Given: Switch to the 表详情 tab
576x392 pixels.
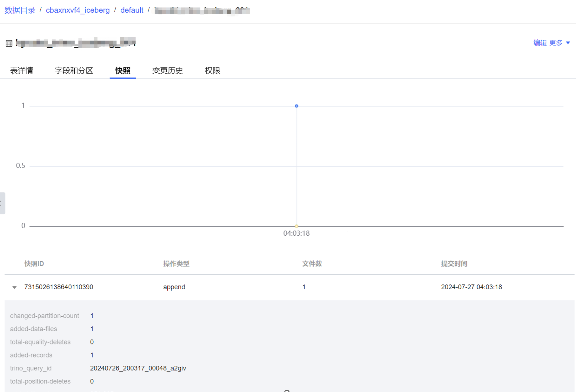Looking at the screenshot, I should coord(22,70).
